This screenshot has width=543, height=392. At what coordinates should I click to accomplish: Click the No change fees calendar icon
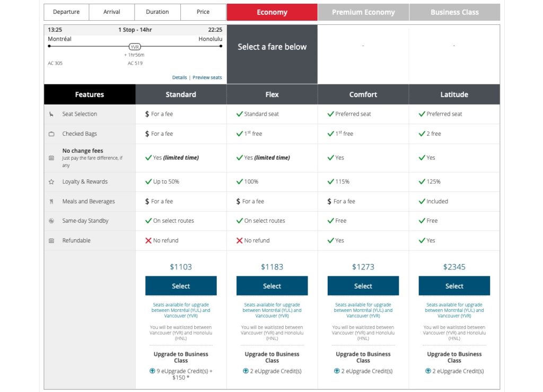(51, 158)
